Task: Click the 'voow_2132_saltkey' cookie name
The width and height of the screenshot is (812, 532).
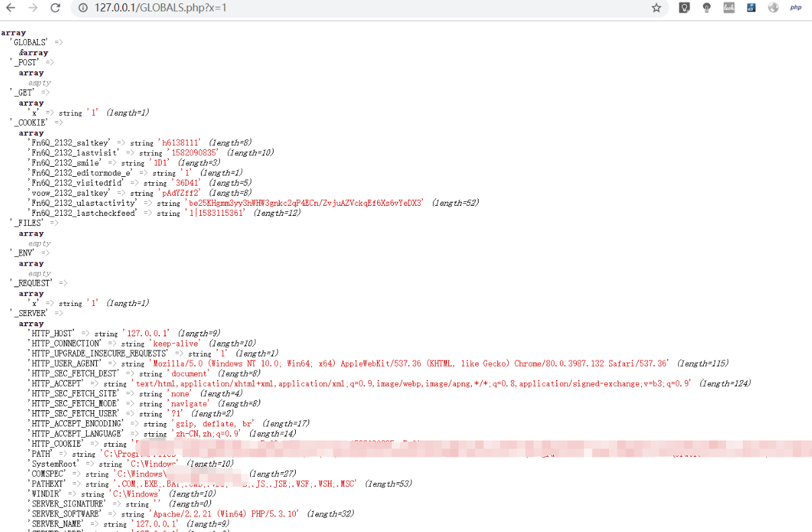Action: click(71, 193)
